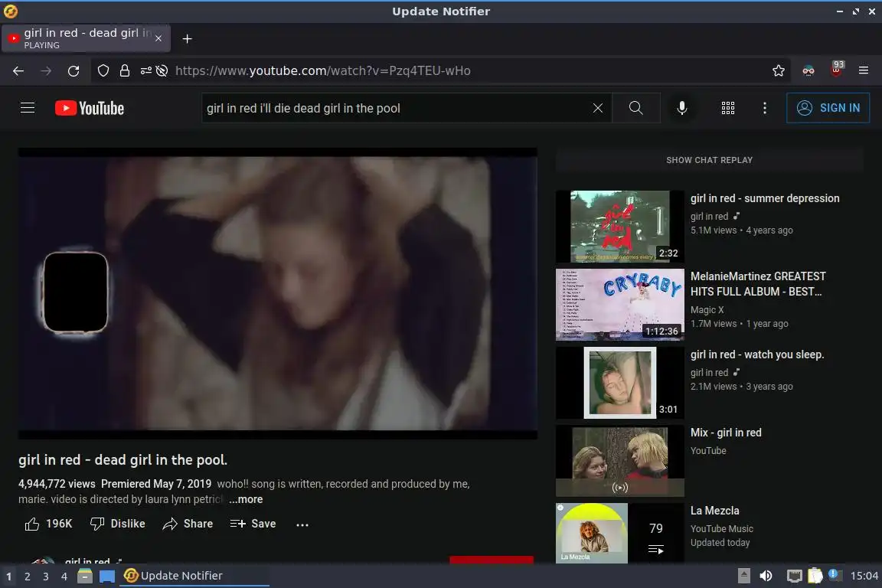Open the network monitor tray icon

coord(794,576)
